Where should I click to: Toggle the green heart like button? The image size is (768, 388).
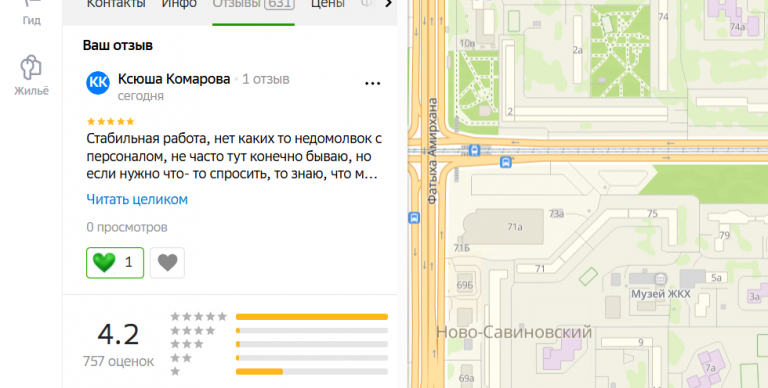click(115, 263)
